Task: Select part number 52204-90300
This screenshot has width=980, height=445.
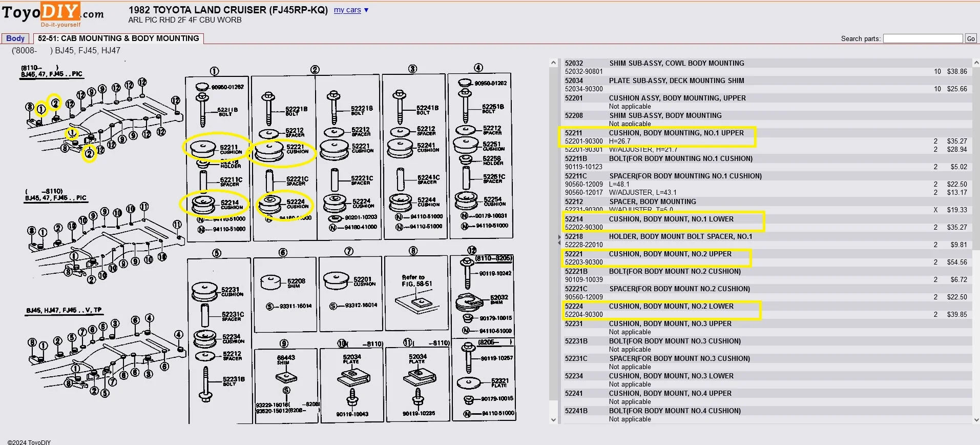Action: [x=583, y=315]
